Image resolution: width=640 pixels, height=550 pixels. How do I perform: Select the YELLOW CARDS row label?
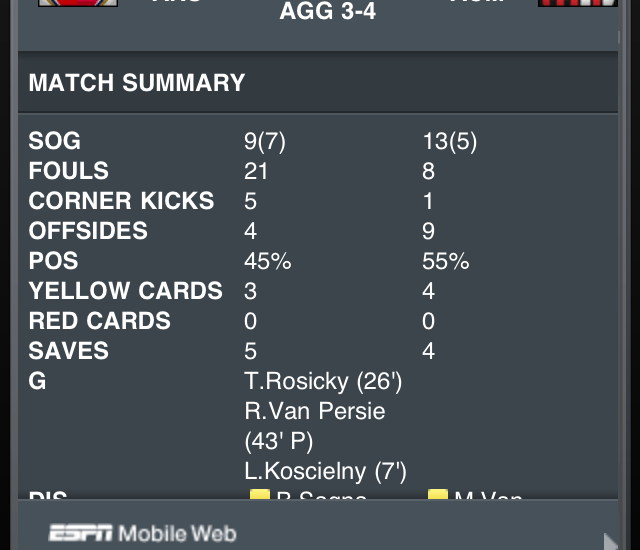[x=125, y=291]
